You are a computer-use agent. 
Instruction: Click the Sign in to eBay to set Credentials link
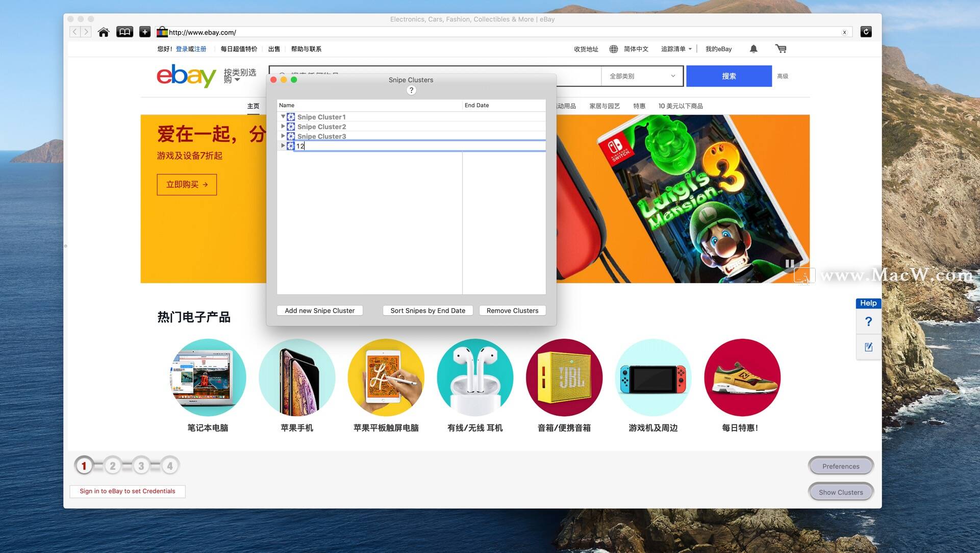127,491
